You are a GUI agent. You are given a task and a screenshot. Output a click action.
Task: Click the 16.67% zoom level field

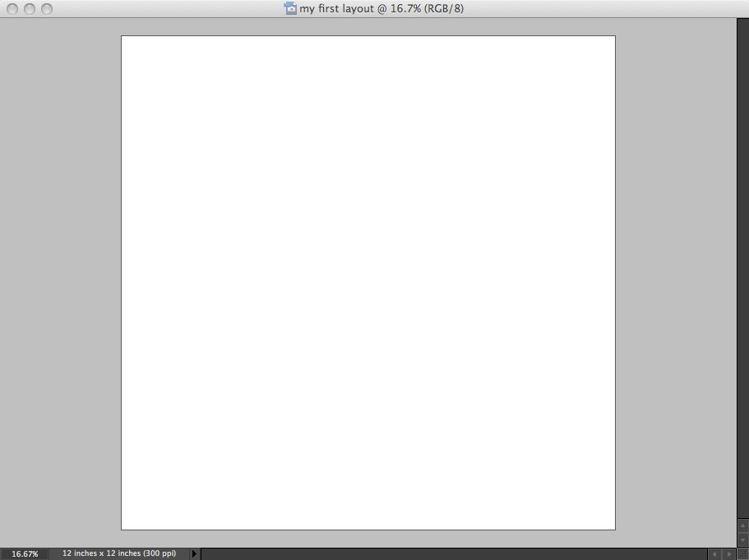(25, 554)
